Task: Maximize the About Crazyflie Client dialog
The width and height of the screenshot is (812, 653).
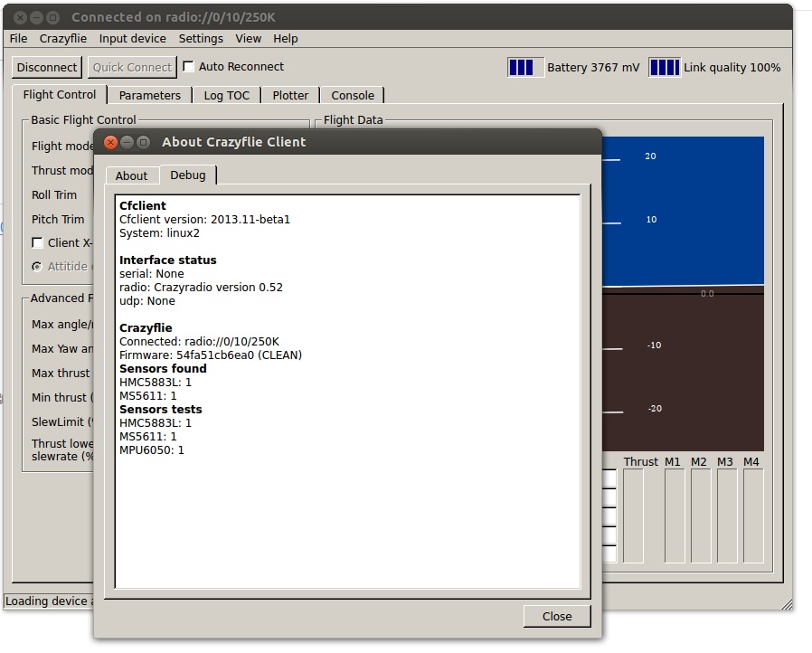Action: coord(144,142)
